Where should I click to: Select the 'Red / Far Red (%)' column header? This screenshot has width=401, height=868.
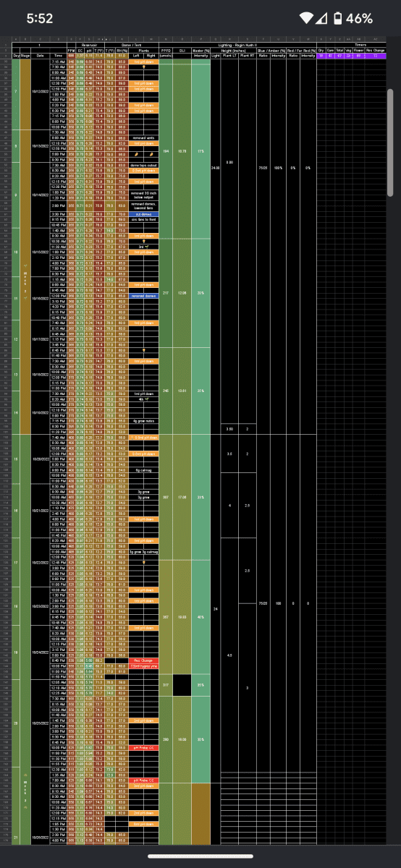click(301, 50)
